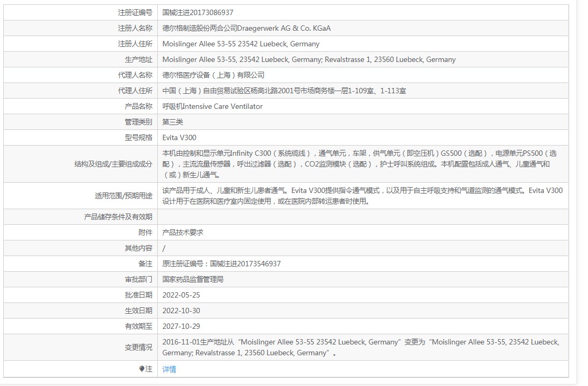Click the 代理人住所 label
The width and height of the screenshot is (588, 386).
pos(135,91)
